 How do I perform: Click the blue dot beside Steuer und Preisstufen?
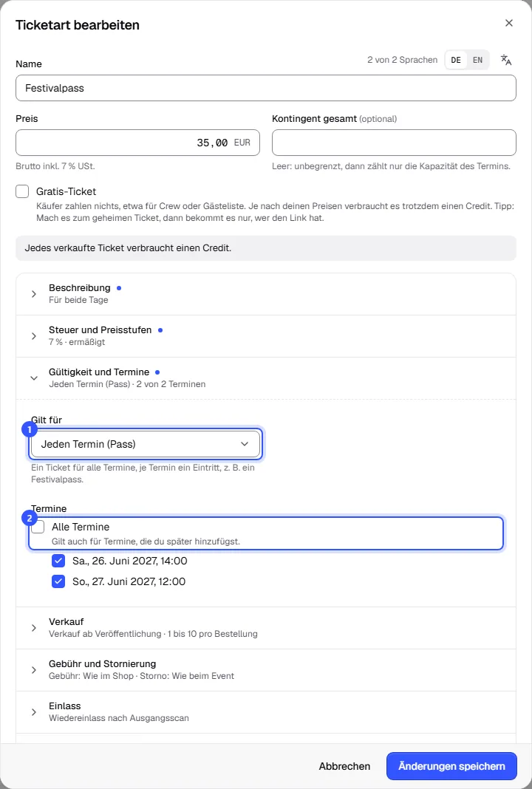pos(160,330)
